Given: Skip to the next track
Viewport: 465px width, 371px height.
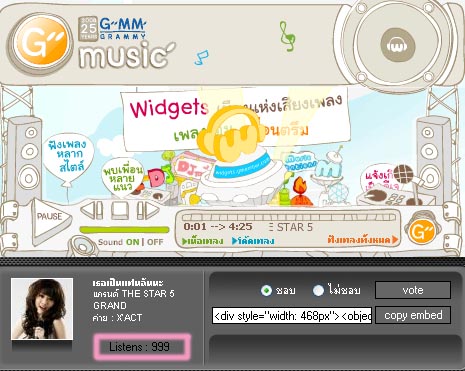Looking at the screenshot, I should pos(148,210).
